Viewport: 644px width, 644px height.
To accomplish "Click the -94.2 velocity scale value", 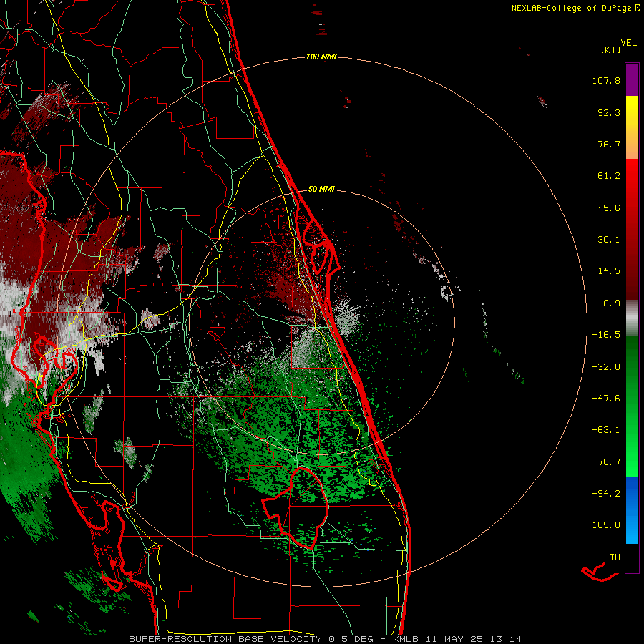I will pyautogui.click(x=606, y=494).
